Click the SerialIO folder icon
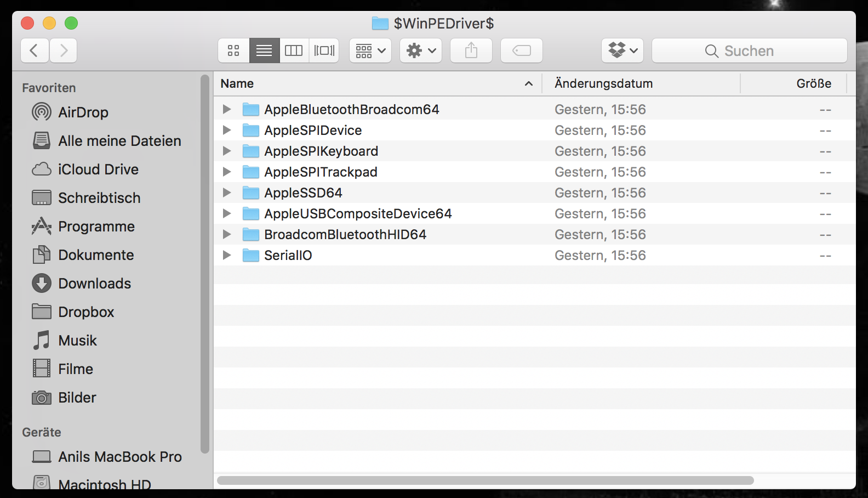 tap(251, 255)
